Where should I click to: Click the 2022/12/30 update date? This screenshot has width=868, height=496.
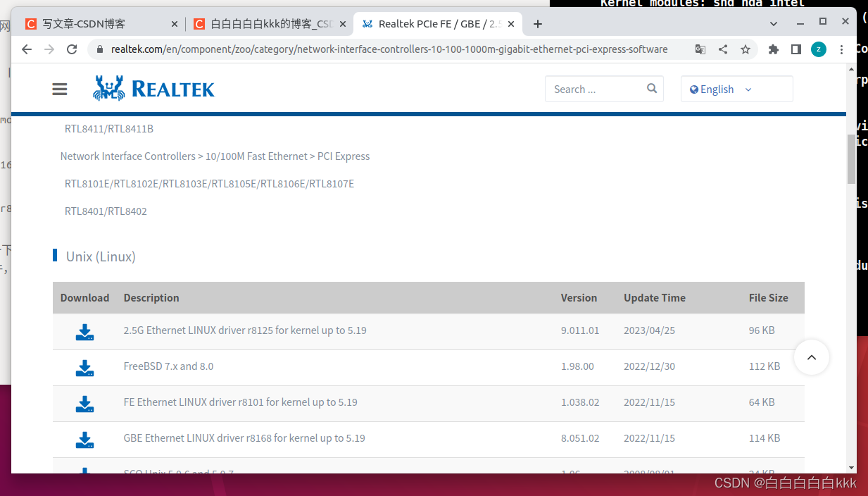click(x=649, y=366)
